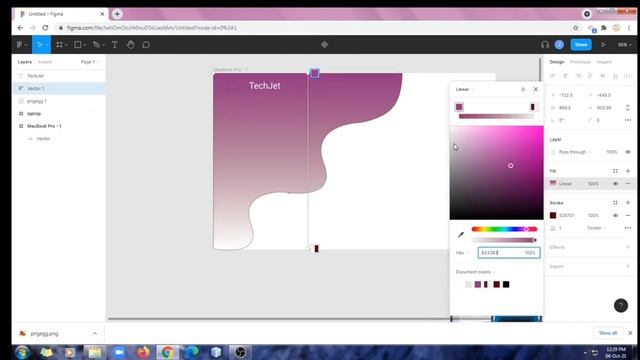
Task: Toggle Linear fill visibility eye
Action: [x=615, y=184]
